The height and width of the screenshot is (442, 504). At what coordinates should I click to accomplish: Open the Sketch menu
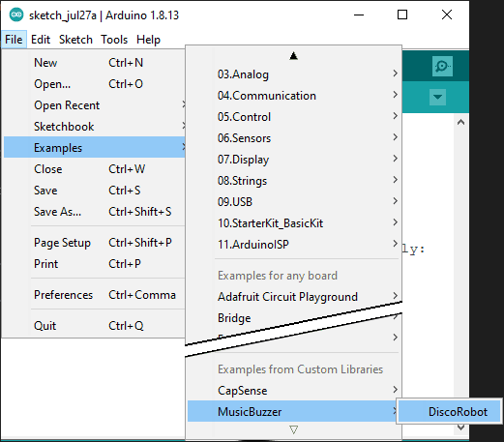point(75,40)
